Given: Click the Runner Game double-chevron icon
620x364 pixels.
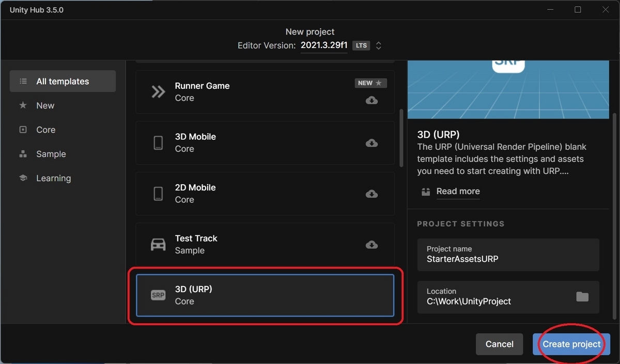Looking at the screenshot, I should [x=158, y=91].
